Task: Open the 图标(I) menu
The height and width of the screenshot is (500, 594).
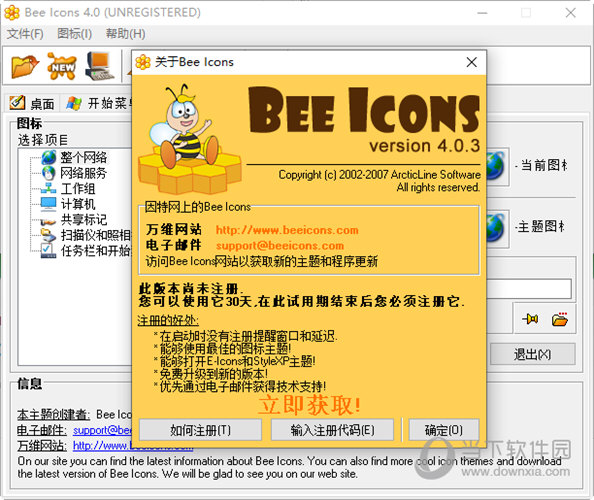Action: point(75,34)
